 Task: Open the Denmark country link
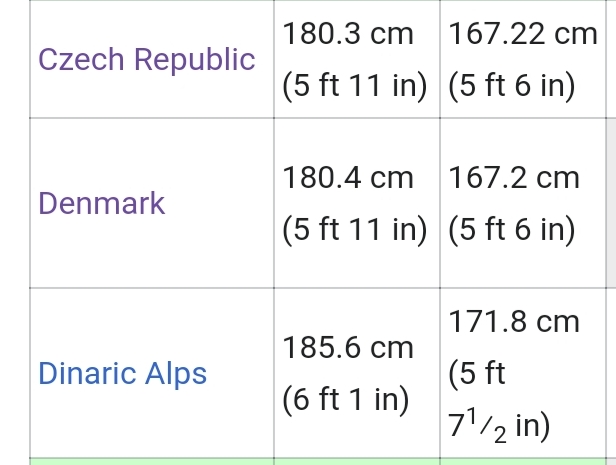(x=101, y=203)
